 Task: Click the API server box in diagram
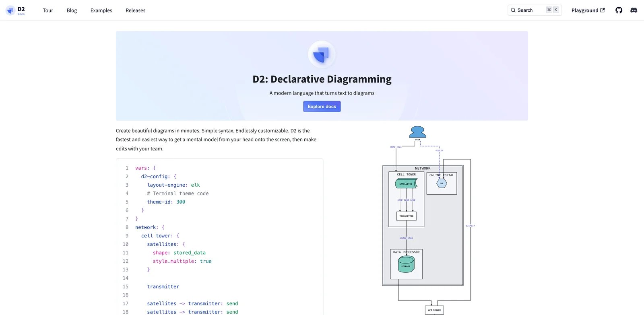pyautogui.click(x=434, y=310)
